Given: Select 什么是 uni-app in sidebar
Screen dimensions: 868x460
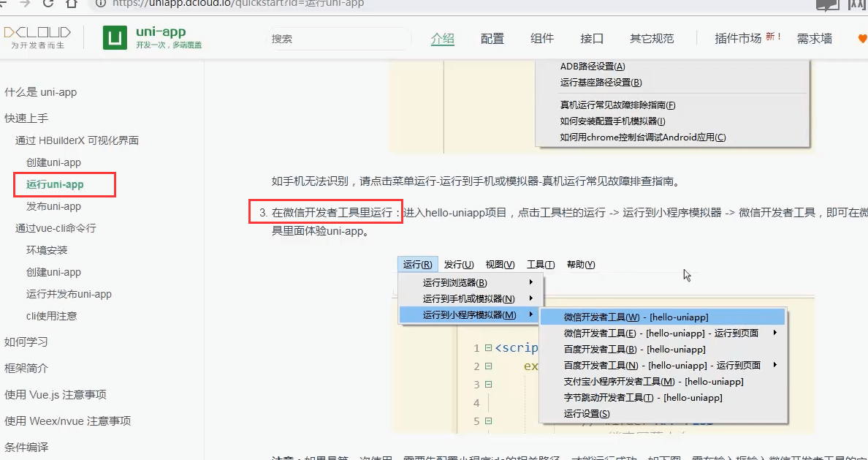Looking at the screenshot, I should (40, 93).
